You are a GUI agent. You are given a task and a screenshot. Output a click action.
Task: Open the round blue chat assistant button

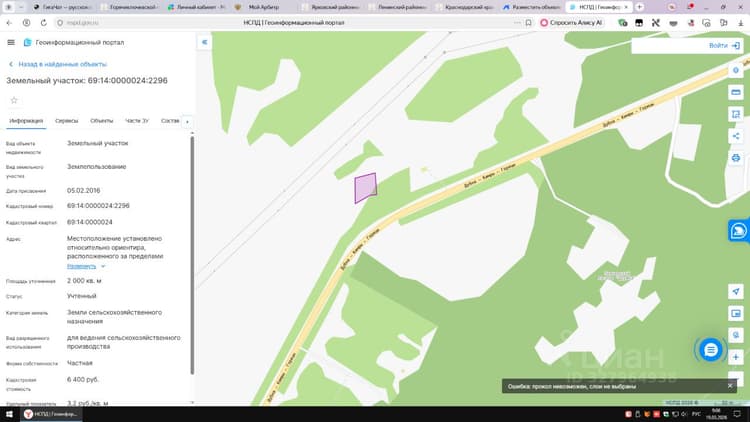click(x=710, y=350)
